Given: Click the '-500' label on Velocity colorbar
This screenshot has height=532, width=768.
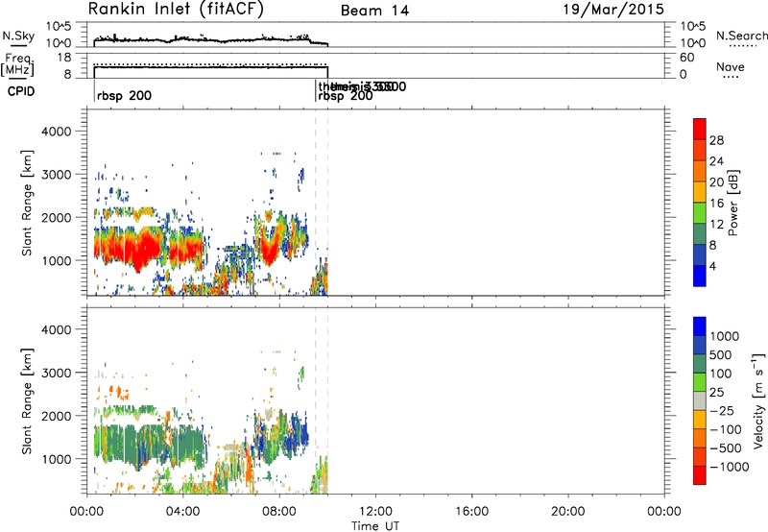Looking at the screenshot, I should (x=725, y=448).
